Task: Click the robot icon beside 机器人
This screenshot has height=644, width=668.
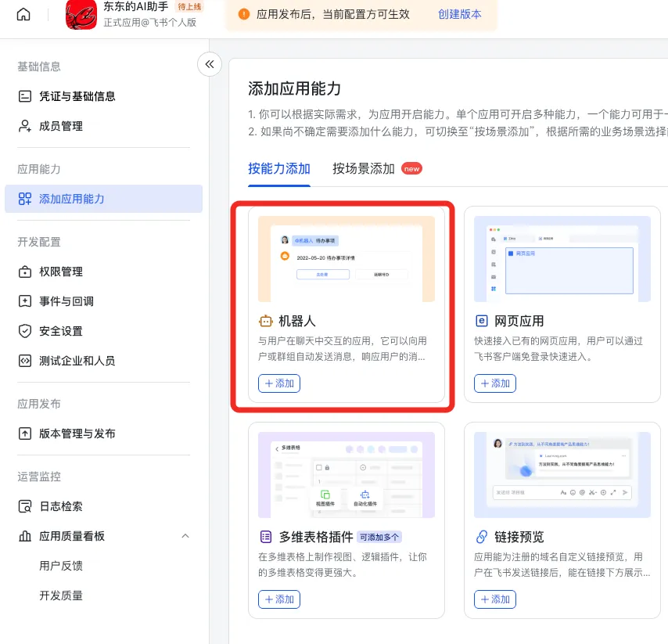Action: pyautogui.click(x=266, y=321)
